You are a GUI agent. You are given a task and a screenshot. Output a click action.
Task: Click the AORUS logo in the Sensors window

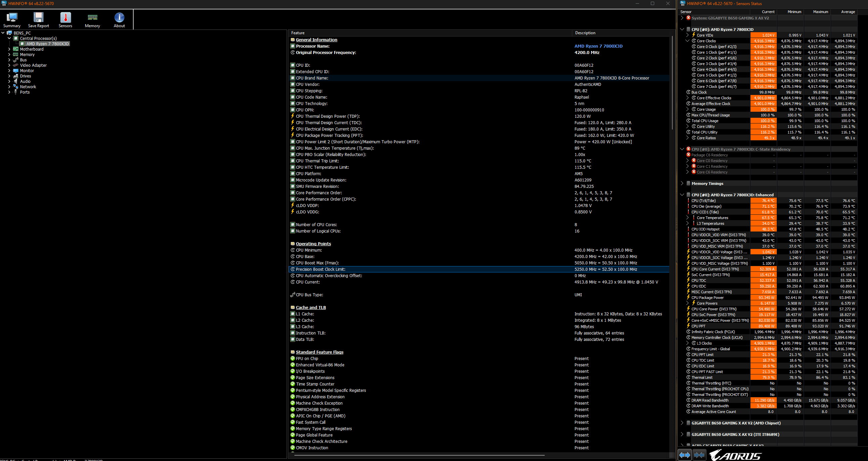click(735, 455)
